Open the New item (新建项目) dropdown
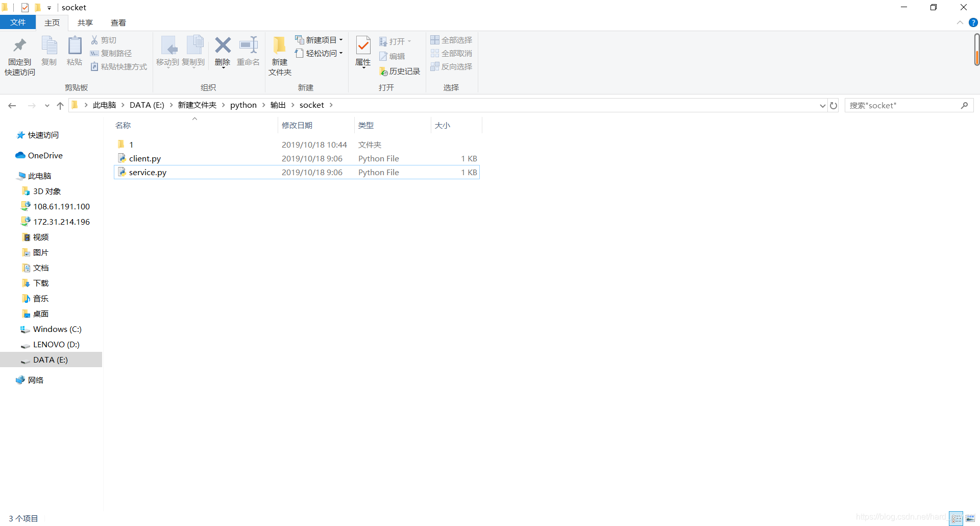980x526 pixels. coord(319,40)
